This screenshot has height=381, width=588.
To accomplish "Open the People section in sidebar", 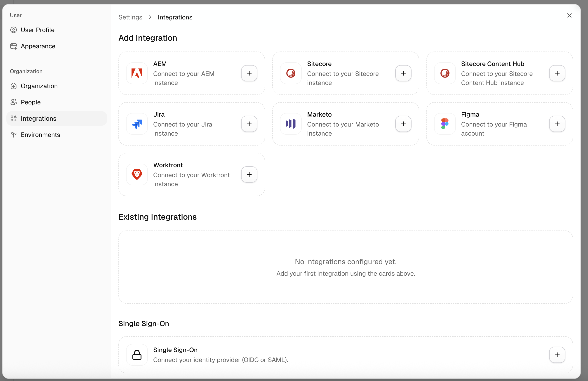I will tap(31, 102).
